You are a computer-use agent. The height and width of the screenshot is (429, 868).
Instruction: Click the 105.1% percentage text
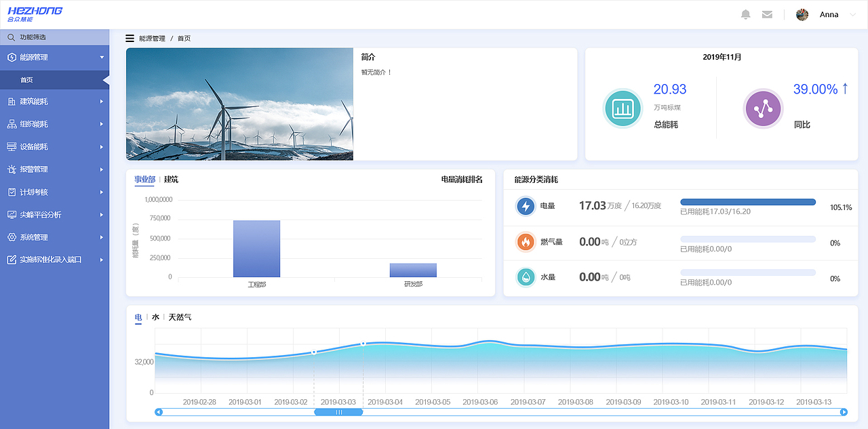(x=841, y=207)
